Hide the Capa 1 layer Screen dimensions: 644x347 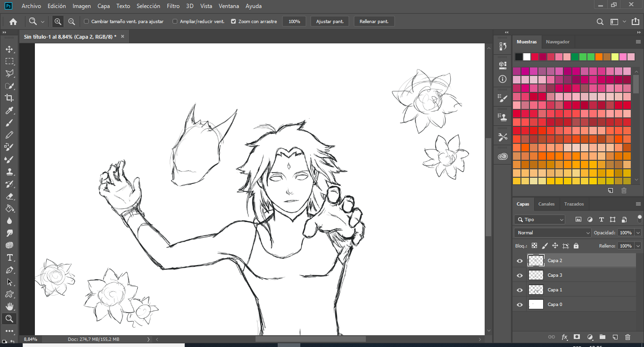pyautogui.click(x=520, y=290)
